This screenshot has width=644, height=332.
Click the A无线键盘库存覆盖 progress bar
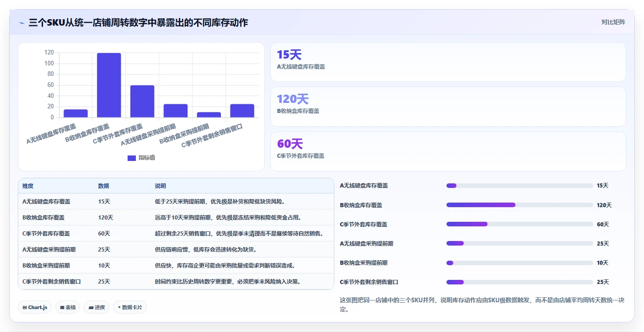pos(520,186)
